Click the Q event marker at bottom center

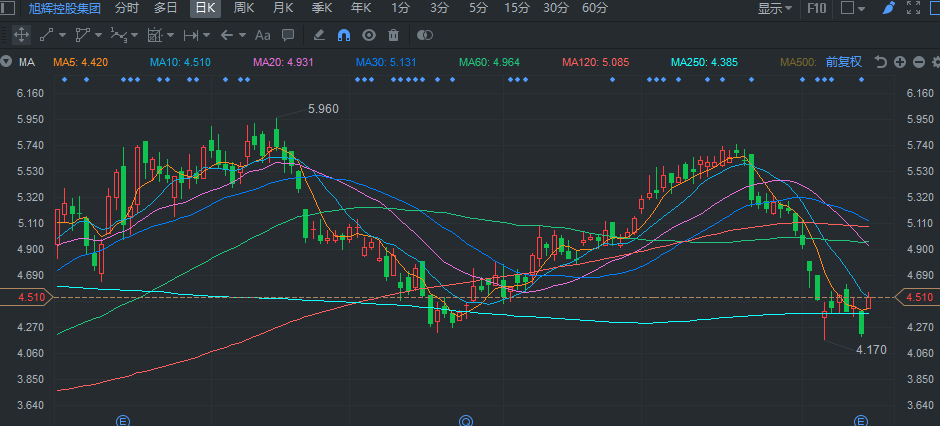pos(466,421)
